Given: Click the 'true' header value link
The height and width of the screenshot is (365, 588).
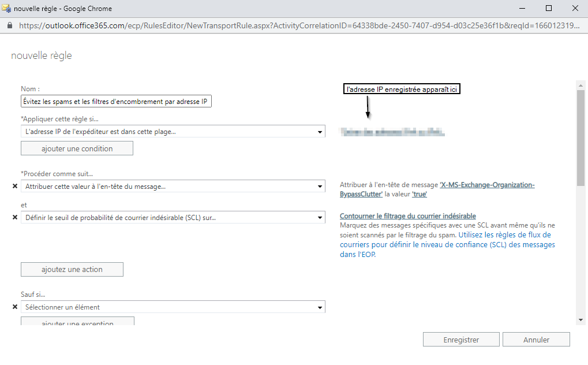Looking at the screenshot, I should 419,195.
